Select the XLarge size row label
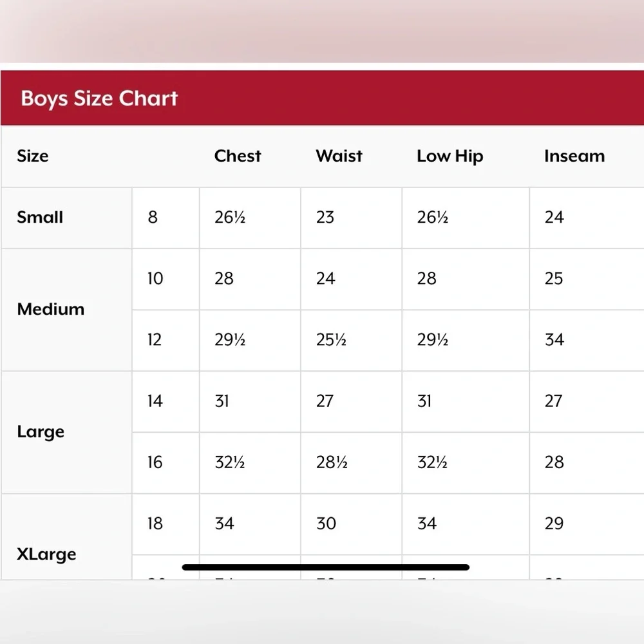The width and height of the screenshot is (644, 644). tap(46, 554)
